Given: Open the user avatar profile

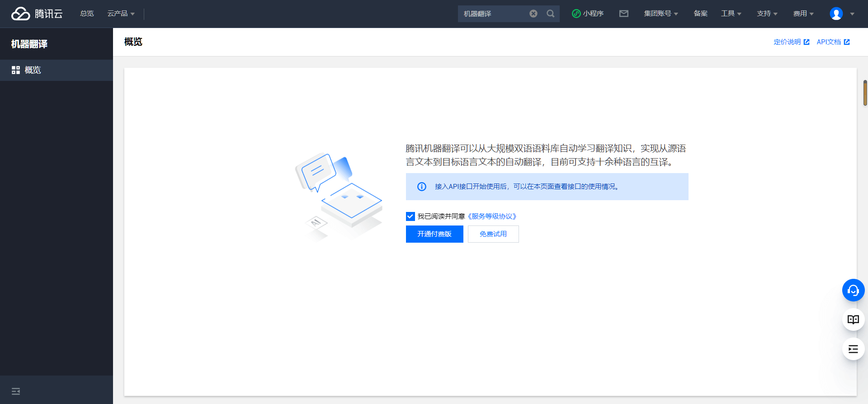Looking at the screenshot, I should [x=836, y=14].
